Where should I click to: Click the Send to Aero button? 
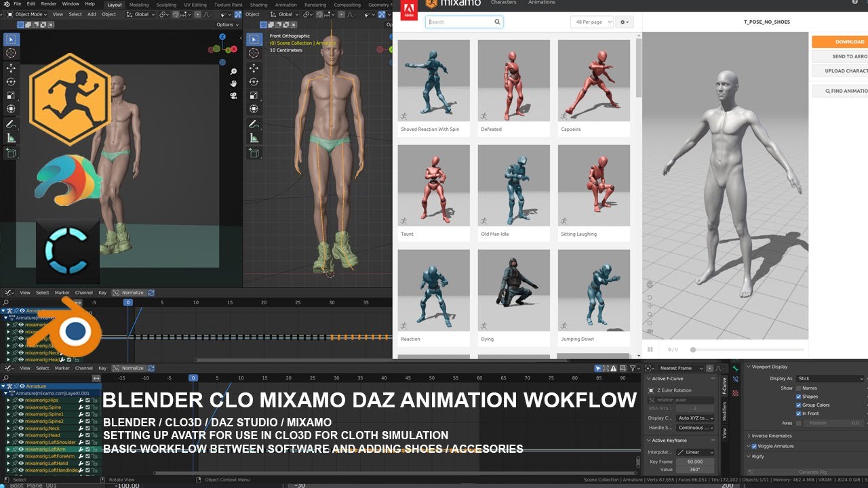tap(840, 56)
